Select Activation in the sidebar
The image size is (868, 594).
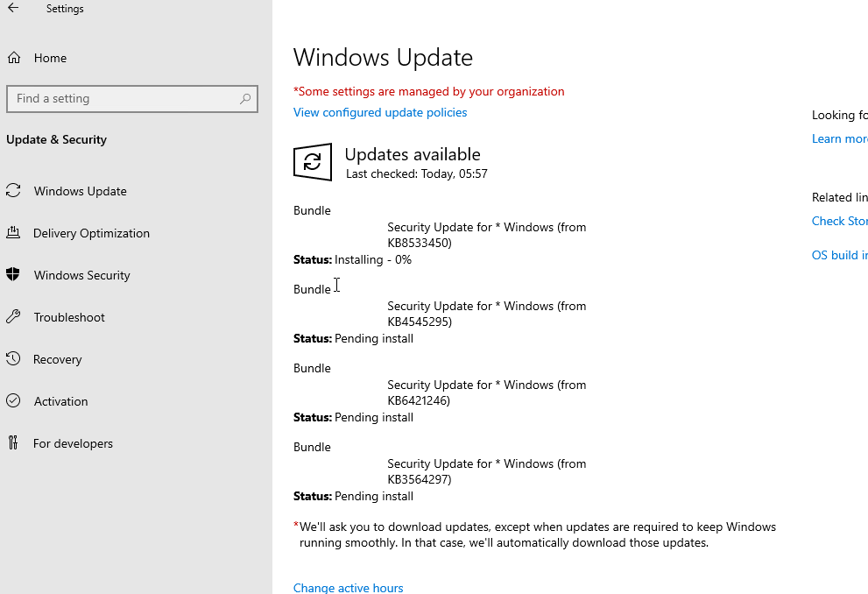tap(60, 401)
